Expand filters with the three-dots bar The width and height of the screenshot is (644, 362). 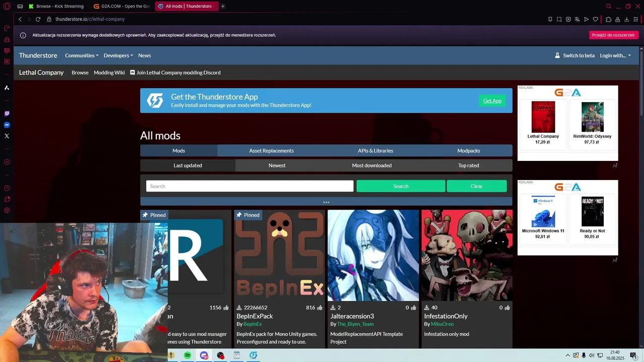point(326,202)
